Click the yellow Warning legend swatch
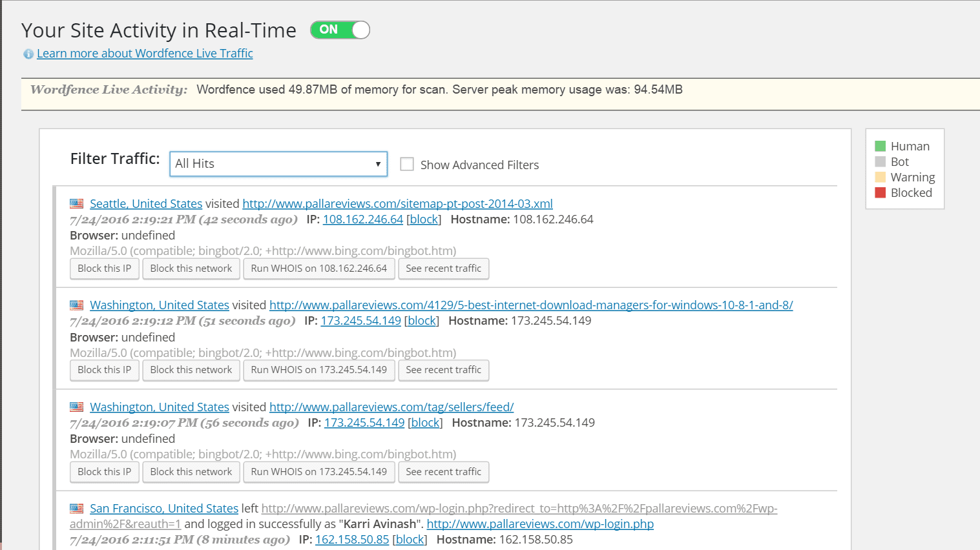The image size is (980, 550). pyautogui.click(x=880, y=178)
